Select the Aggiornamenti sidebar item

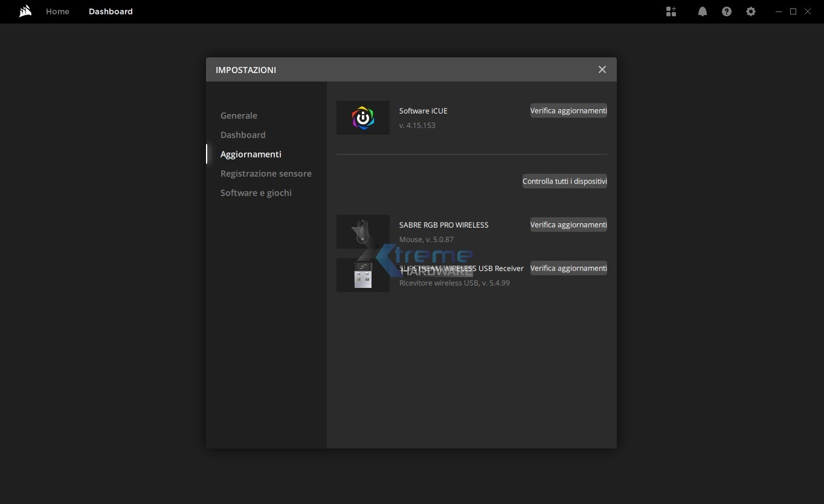point(251,154)
